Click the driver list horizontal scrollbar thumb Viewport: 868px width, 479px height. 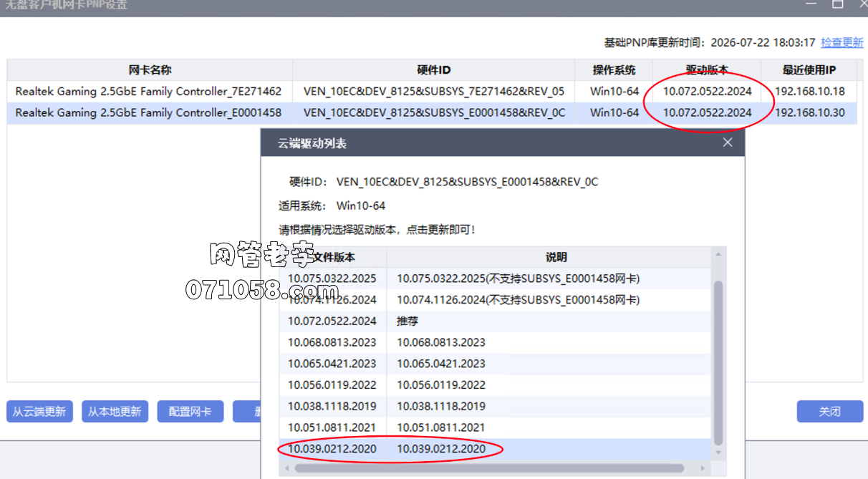point(489,468)
